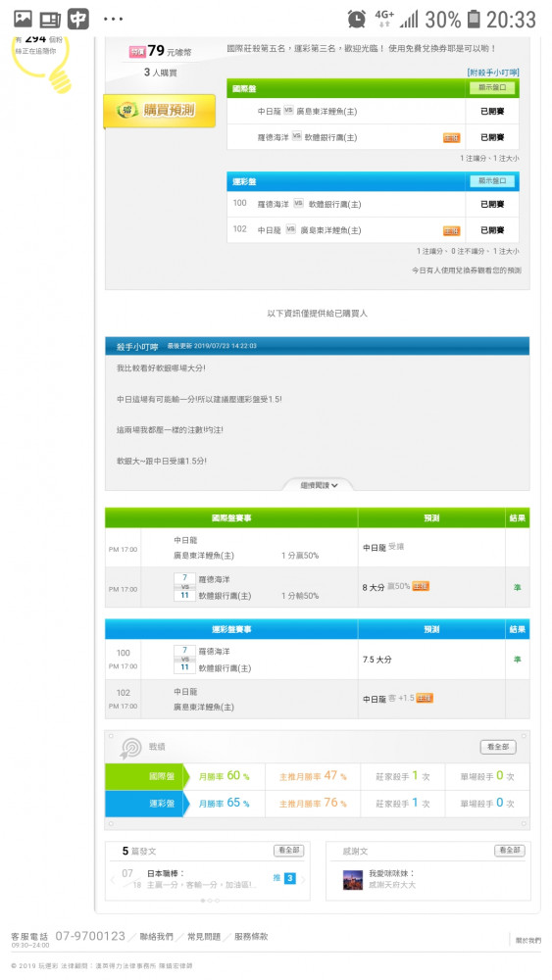The height and width of the screenshot is (980, 552).
Task: Click the 常見問題 footer link
Action: (x=204, y=936)
